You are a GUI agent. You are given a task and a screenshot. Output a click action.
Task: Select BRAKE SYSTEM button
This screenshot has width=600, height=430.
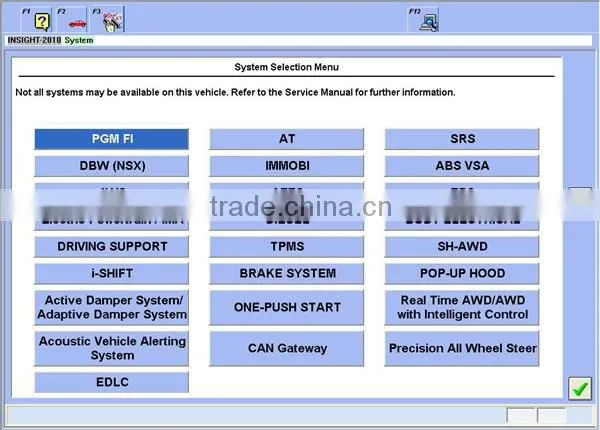(x=287, y=274)
